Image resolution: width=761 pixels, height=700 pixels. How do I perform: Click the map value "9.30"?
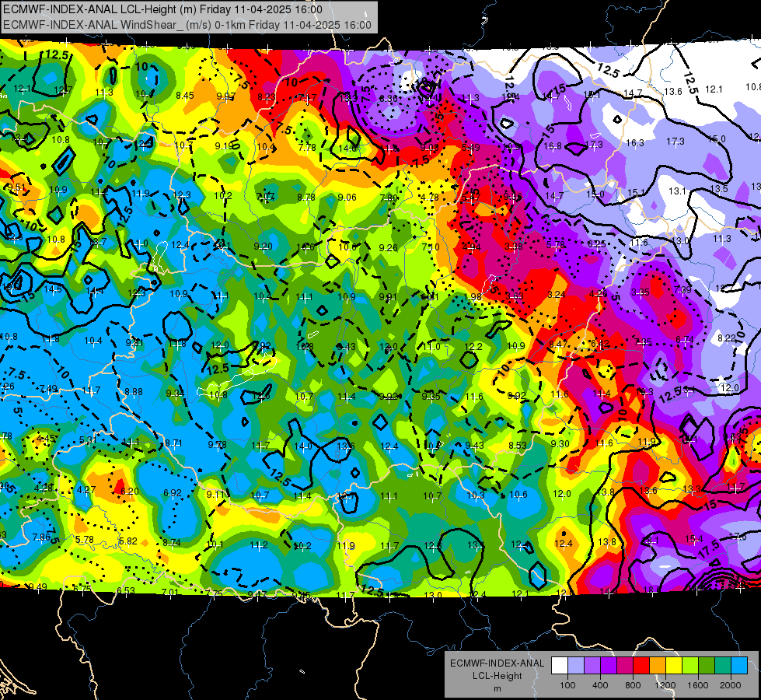click(x=560, y=443)
